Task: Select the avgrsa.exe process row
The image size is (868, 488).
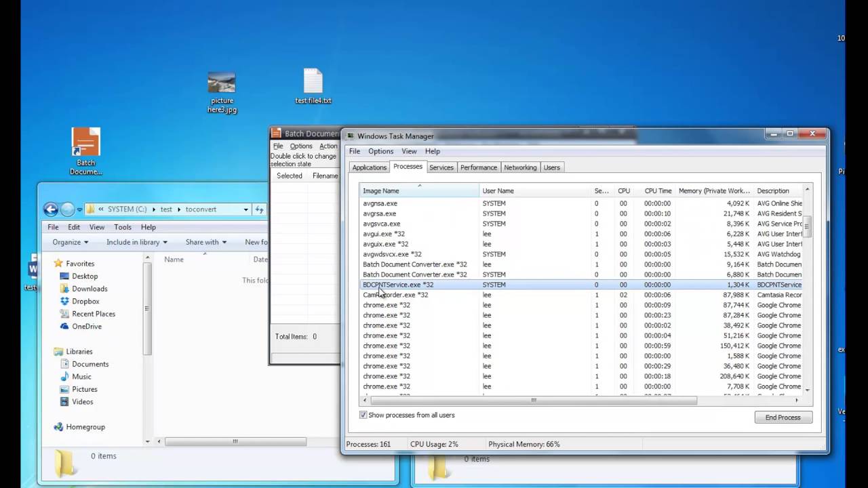Action: (580, 213)
